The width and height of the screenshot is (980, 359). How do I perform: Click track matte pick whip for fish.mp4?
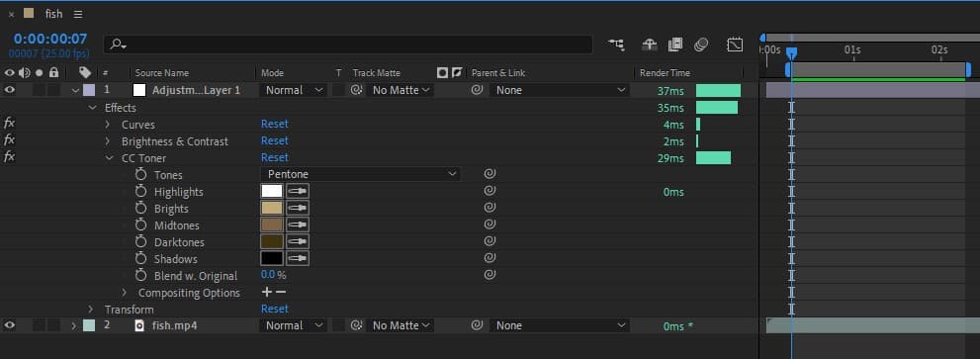[357, 325]
